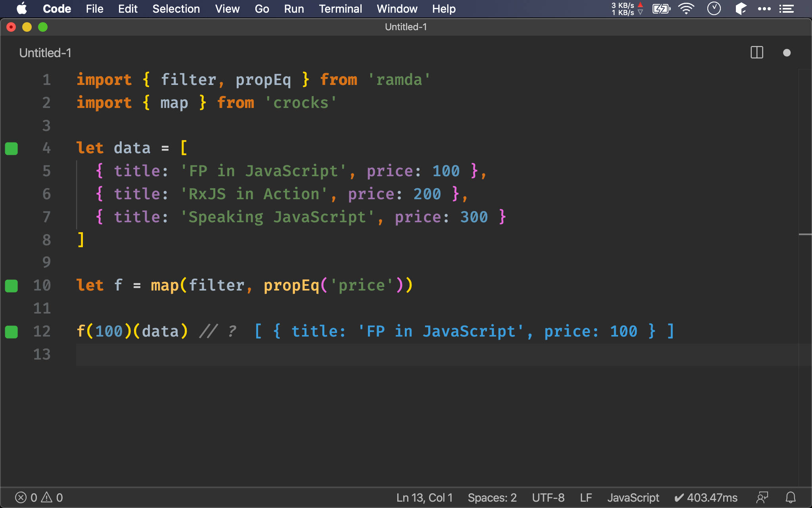The image size is (812, 508).
Task: Click the three-dot menu bar icon
Action: coord(764,9)
